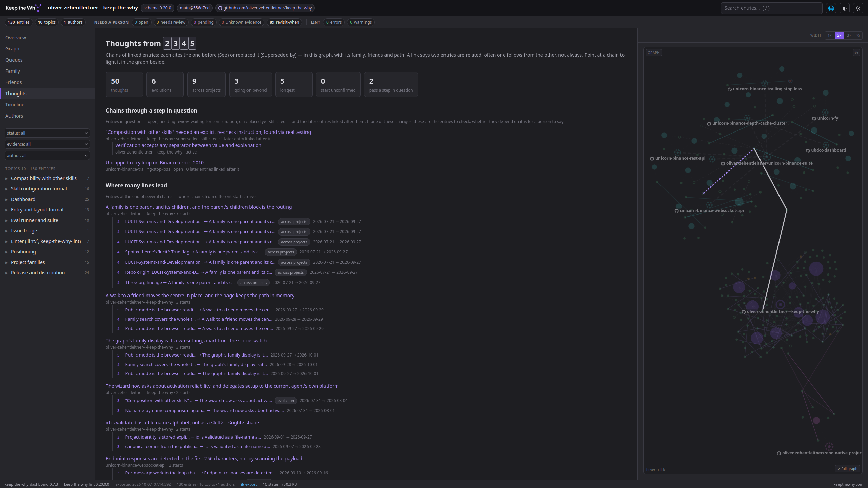Click the export link in footer
868x488 pixels.
pyautogui.click(x=251, y=484)
